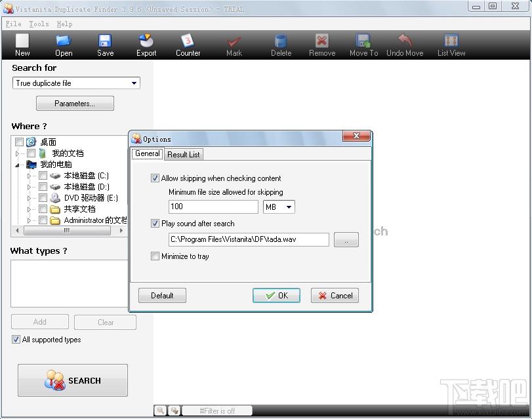Click the 我的电脑 computer icon in tree
This screenshot has width=532, height=419.
click(31, 165)
